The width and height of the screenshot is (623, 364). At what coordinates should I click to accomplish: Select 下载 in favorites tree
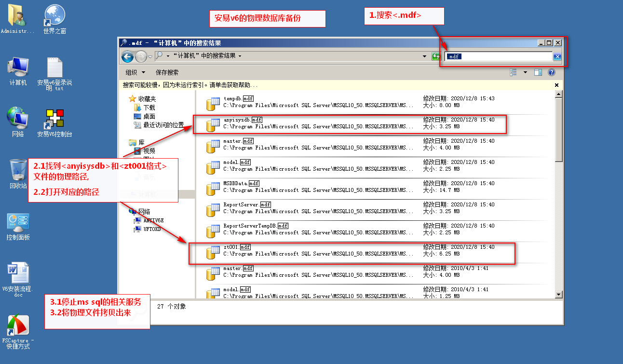tap(149, 108)
